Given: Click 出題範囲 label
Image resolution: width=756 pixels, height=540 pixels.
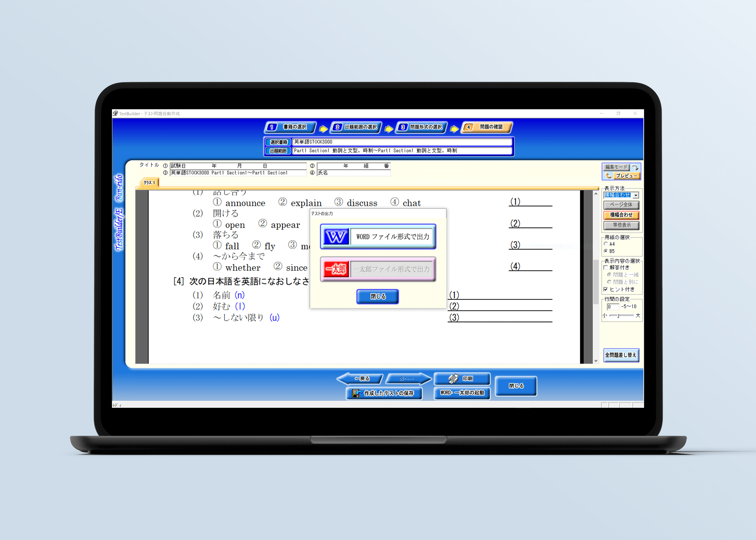Looking at the screenshot, I should coord(278,151).
